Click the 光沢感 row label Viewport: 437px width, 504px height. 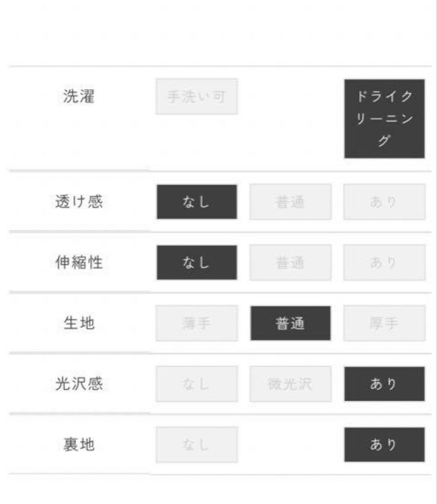79,384
